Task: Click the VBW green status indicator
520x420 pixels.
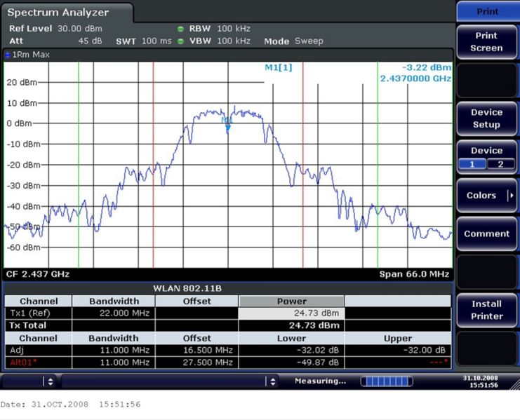Action: (180, 41)
